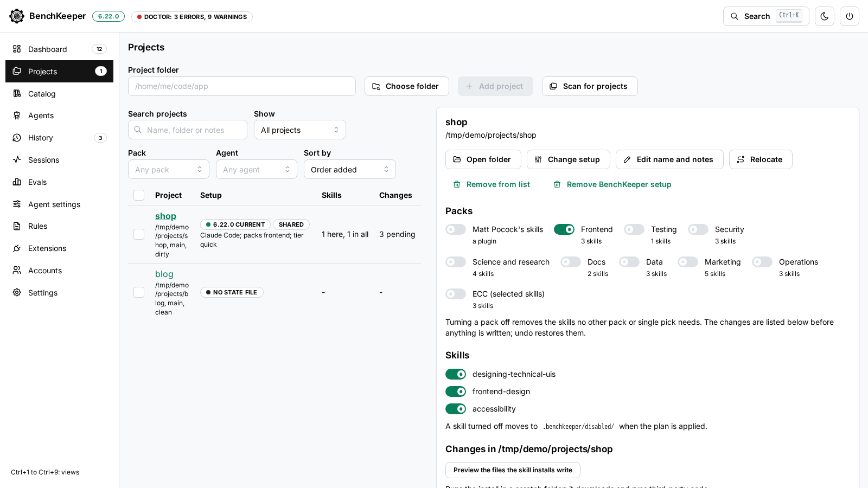
Task: Open the Agent filter dropdown
Action: click(257, 169)
